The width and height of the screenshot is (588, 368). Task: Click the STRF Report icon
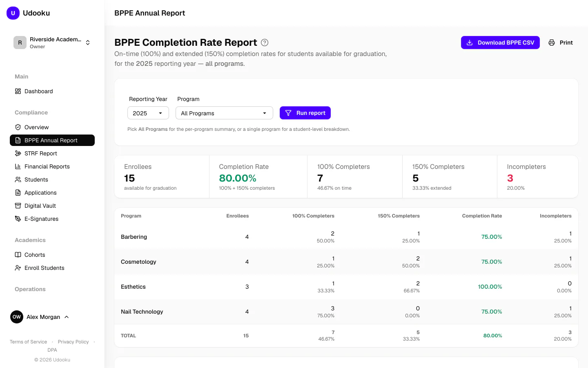point(18,153)
